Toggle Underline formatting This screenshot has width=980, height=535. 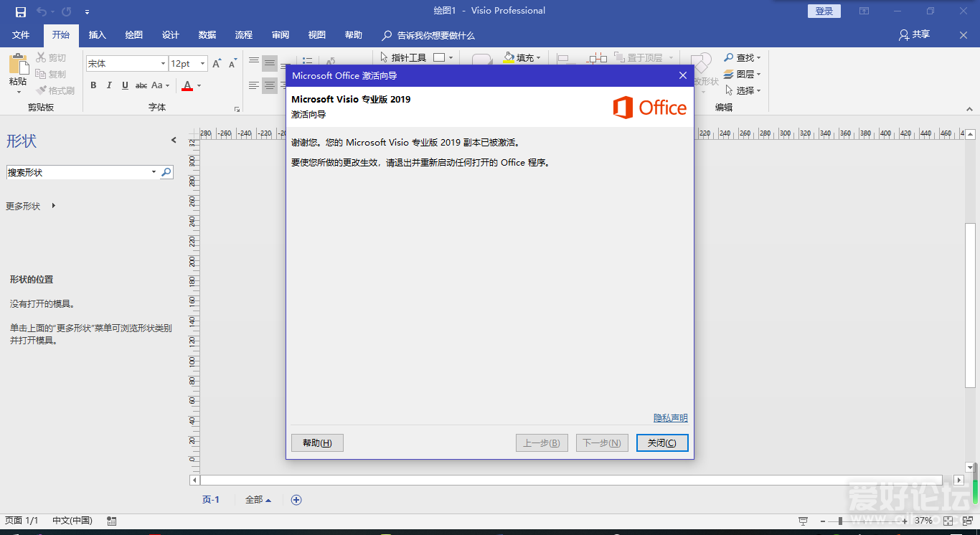click(125, 85)
